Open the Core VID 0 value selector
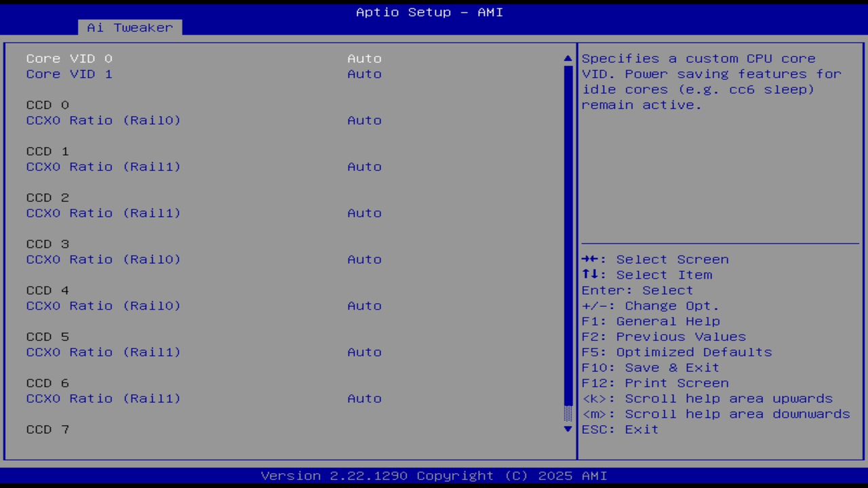Image resolution: width=868 pixels, height=488 pixels. pos(364,58)
